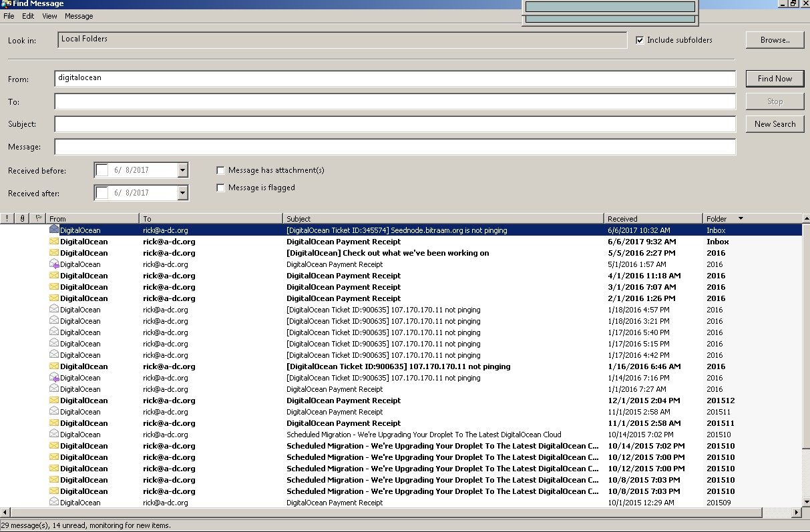
Task: Open the Edit menu
Action: [x=28, y=16]
